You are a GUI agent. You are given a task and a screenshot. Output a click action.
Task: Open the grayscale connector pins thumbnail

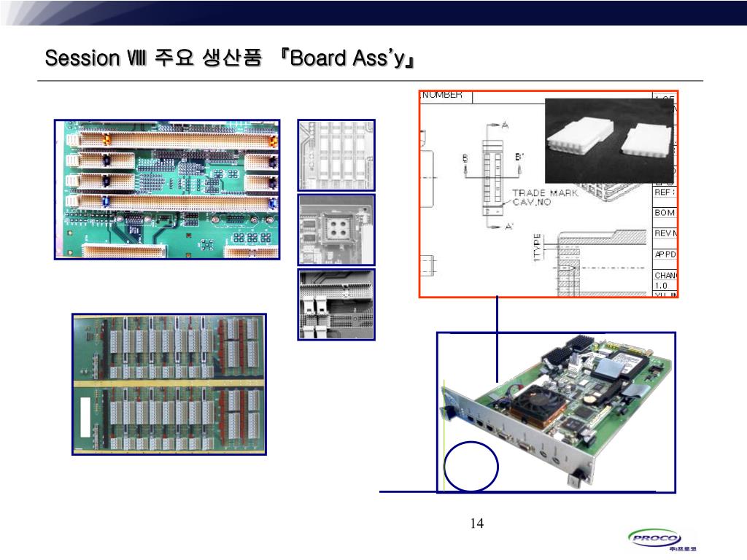click(x=336, y=304)
